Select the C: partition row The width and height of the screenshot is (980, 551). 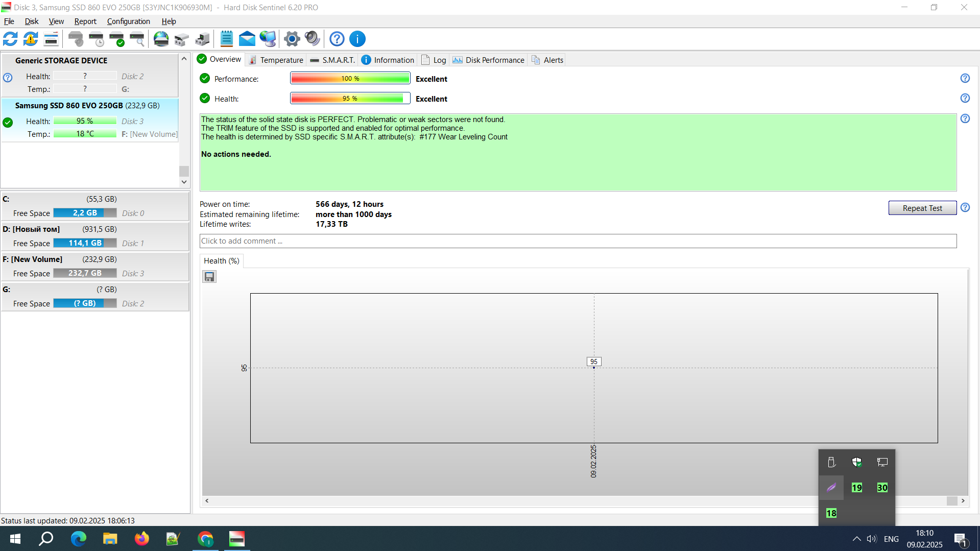(95, 206)
